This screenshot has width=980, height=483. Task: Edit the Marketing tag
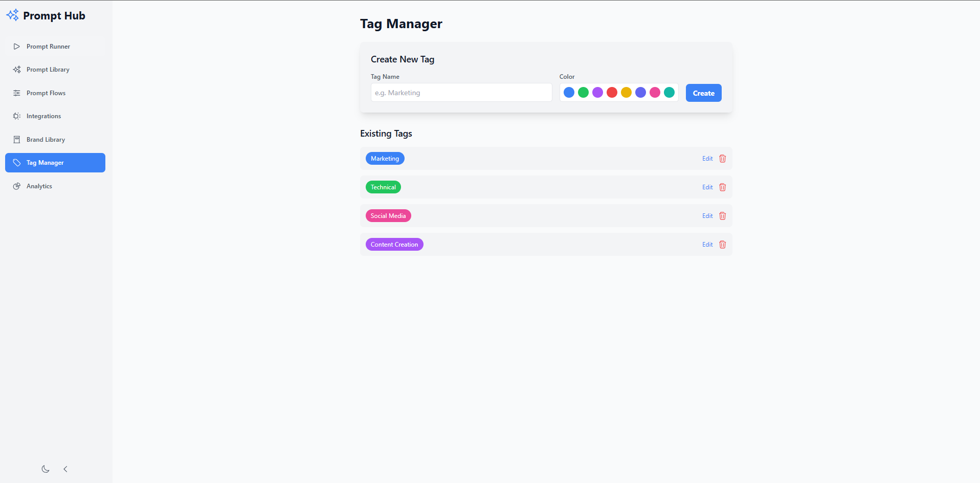click(707, 159)
